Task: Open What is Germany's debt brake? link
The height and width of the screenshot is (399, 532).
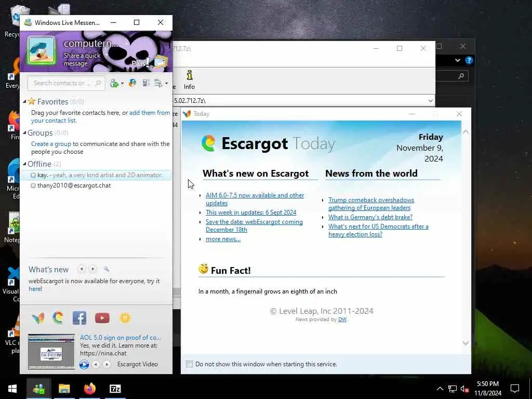Action: (370, 217)
